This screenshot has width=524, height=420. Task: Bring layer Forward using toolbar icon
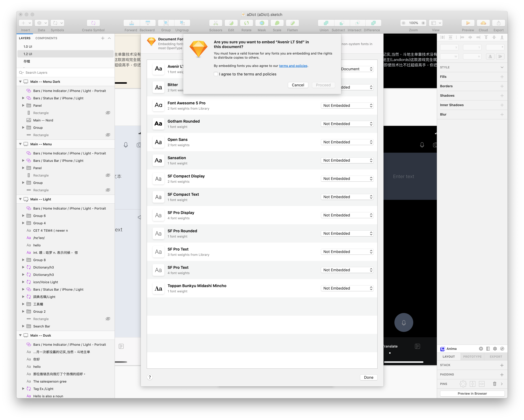pos(132,23)
